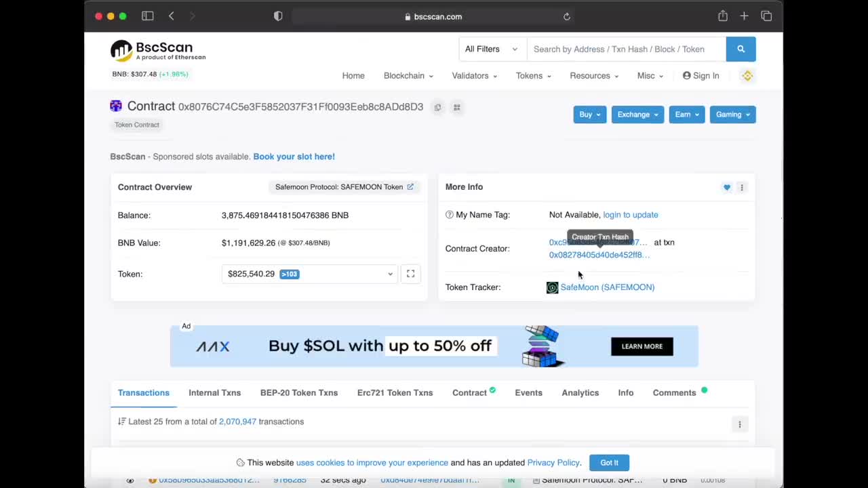Click BNB price $307.48 text
The image size is (868, 488).
coord(134,74)
